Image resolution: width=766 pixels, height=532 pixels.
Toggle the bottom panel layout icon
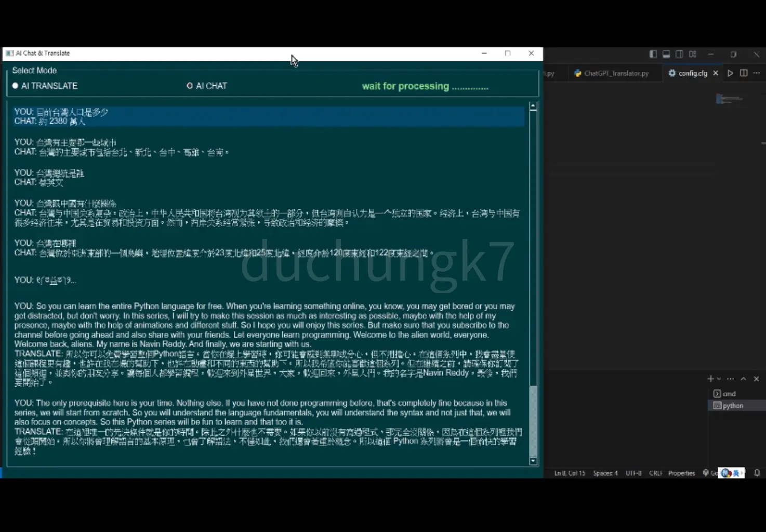coord(666,54)
